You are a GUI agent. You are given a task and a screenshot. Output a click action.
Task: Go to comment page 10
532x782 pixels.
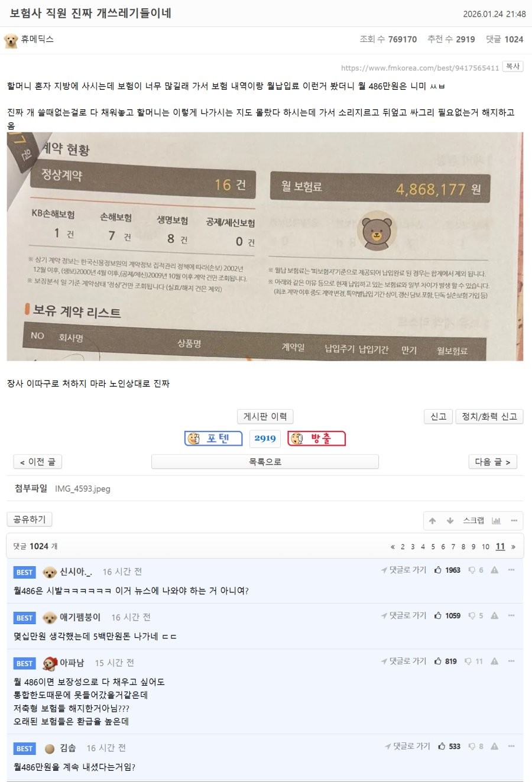coord(485,547)
